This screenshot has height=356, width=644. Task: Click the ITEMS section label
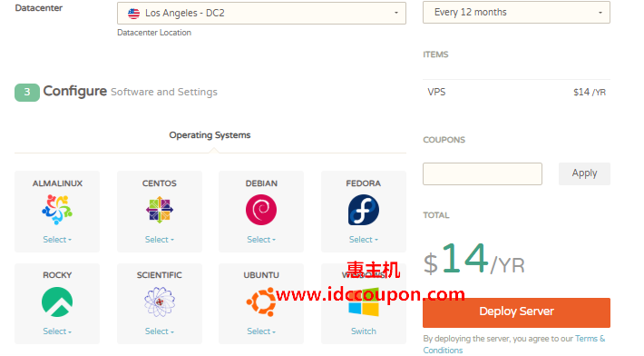click(435, 54)
